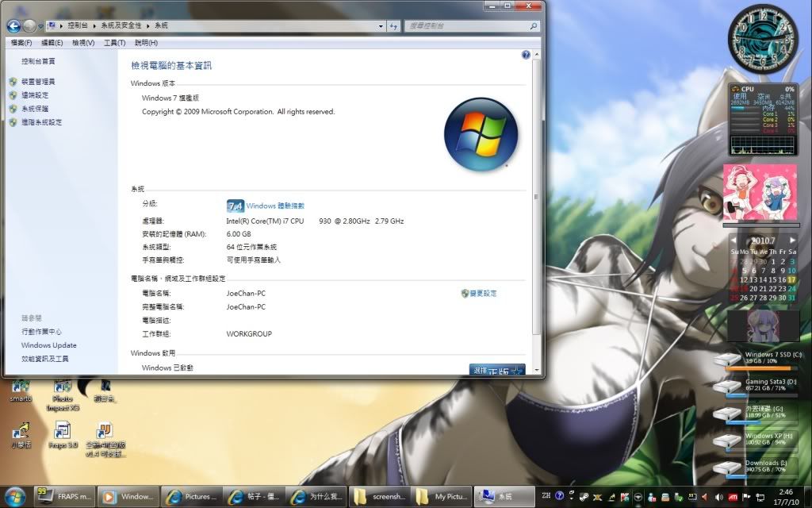This screenshot has height=508, width=812.
Task: Click the Downloads (I:) drive icon
Action: coord(727,468)
